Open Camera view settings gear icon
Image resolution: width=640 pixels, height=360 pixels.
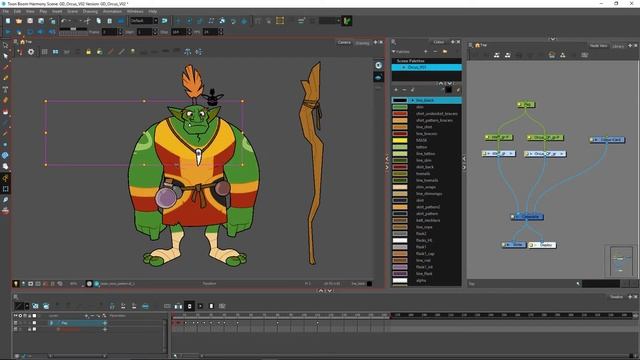coord(31,52)
